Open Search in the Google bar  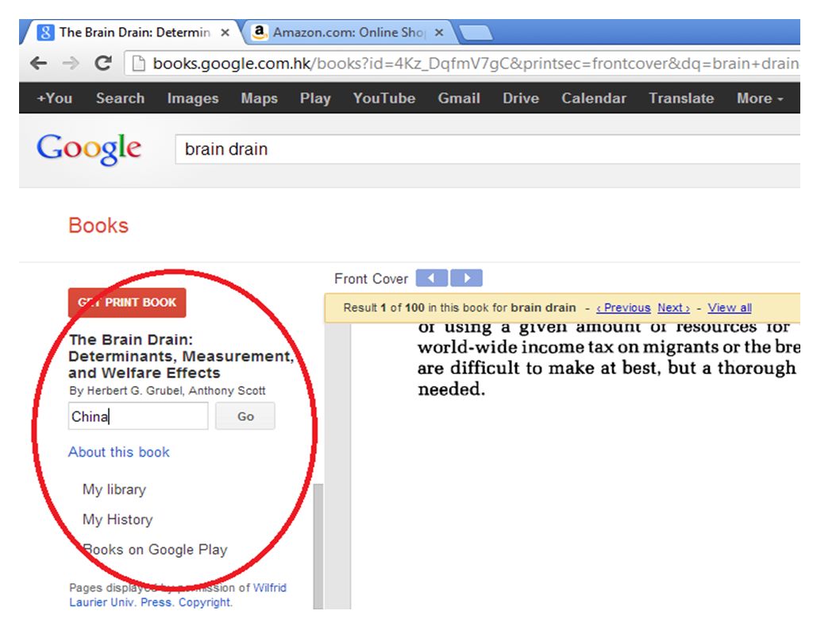(x=120, y=99)
